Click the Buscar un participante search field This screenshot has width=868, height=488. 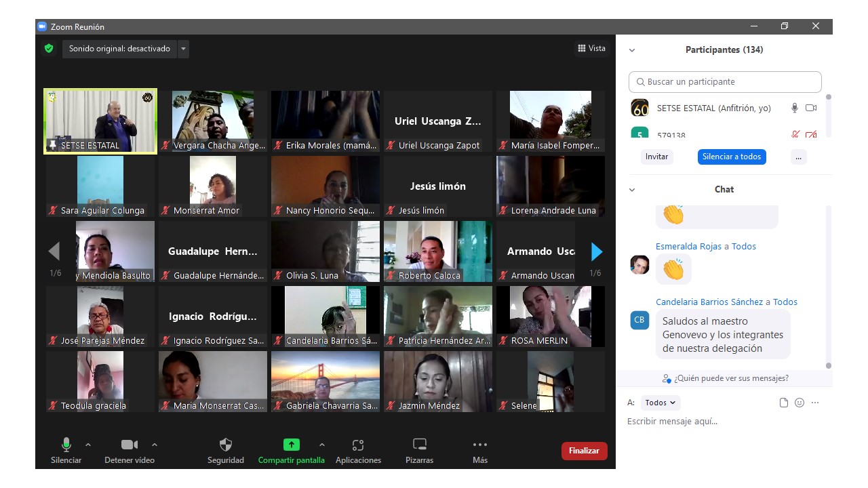[725, 82]
